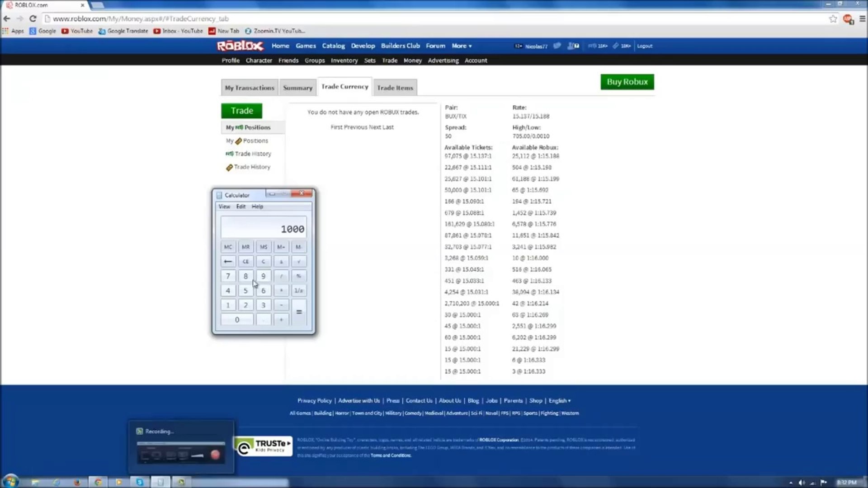Viewport: 868px width, 488px height.
Task: Click calculator Memory Add icon
Action: [x=280, y=246]
